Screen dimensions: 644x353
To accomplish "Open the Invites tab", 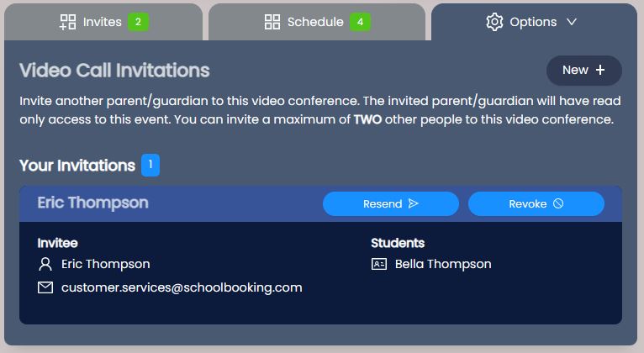I will click(x=103, y=22).
